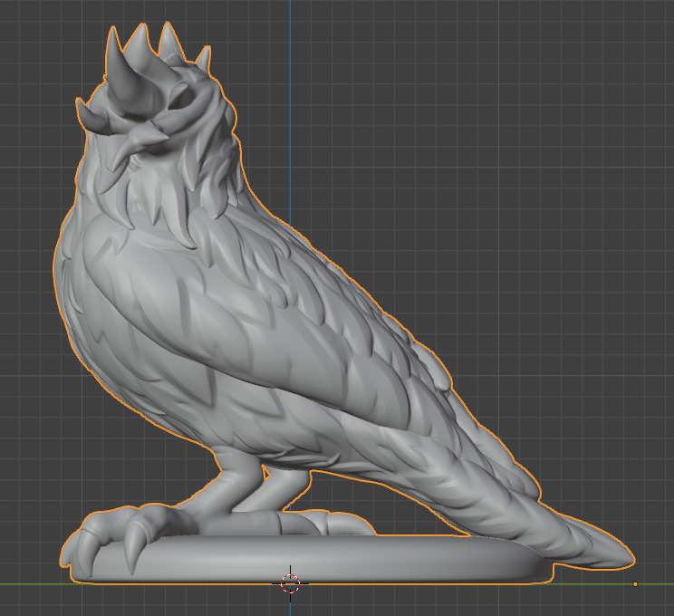Click the orange object origin dot
This screenshot has width=674, height=616.
tap(635, 584)
